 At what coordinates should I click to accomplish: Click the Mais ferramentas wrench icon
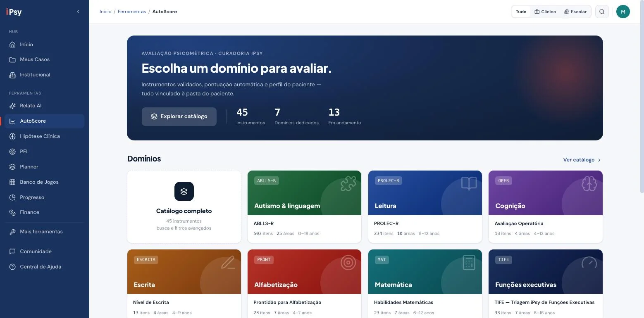12,232
